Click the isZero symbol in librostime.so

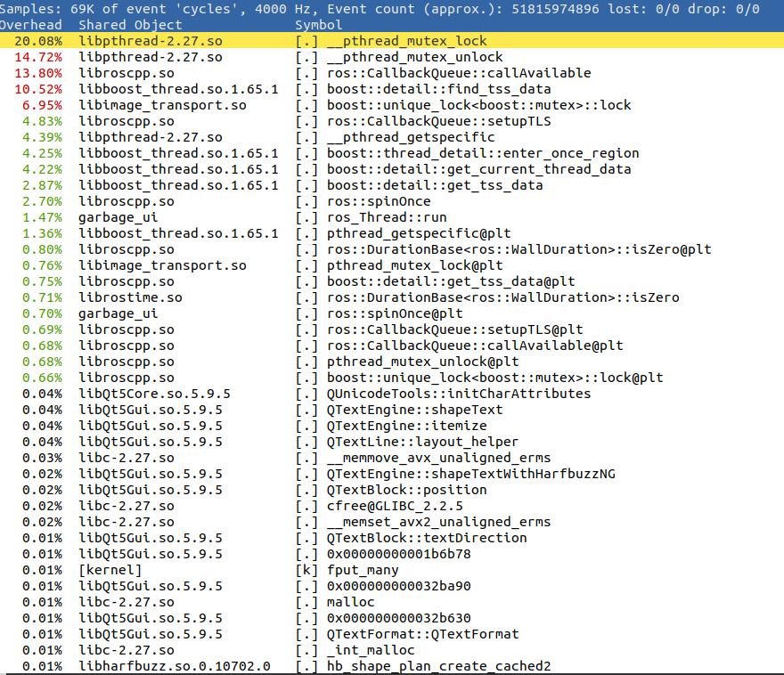point(502,297)
